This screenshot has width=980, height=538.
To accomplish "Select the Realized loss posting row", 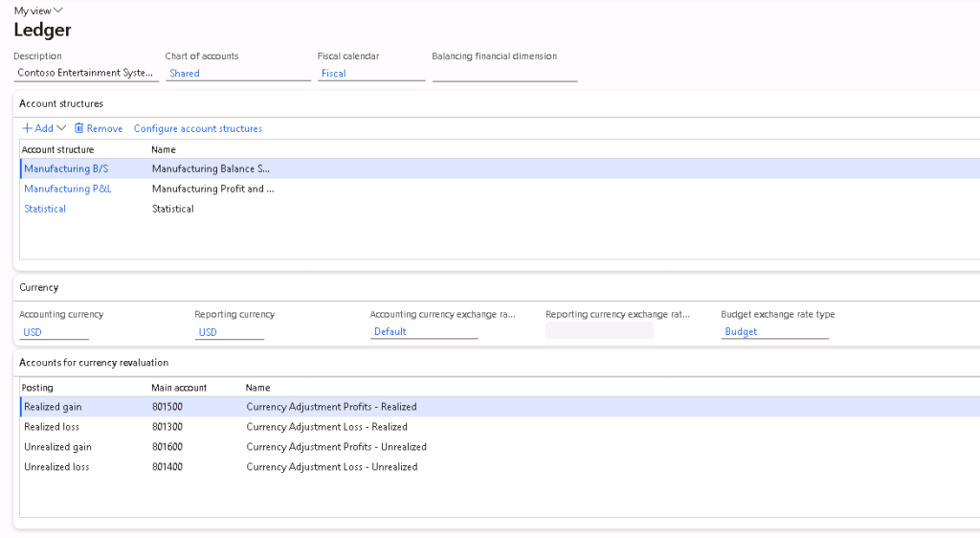I will click(52, 427).
